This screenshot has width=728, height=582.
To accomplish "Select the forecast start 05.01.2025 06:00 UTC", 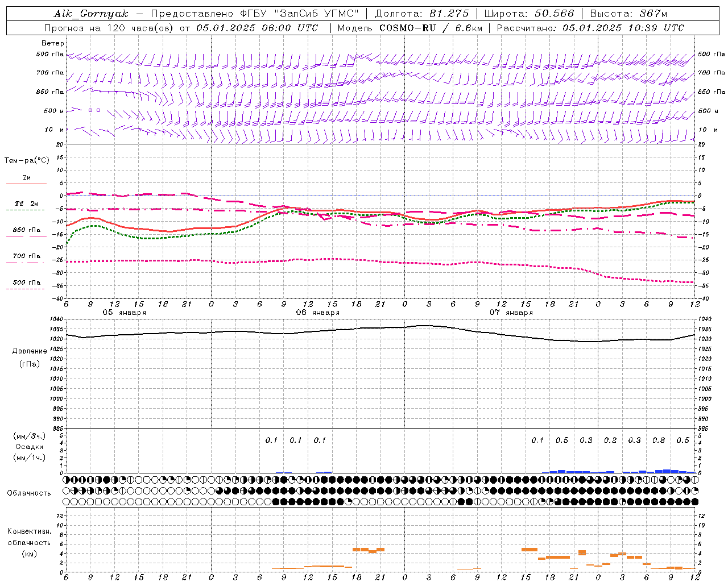I will (257, 28).
